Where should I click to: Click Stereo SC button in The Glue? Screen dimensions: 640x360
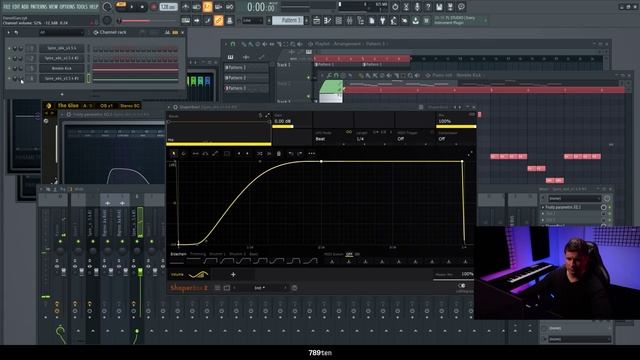(x=129, y=106)
